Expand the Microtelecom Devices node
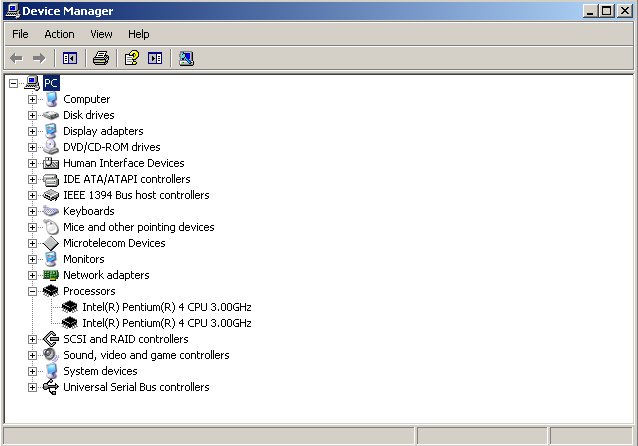Screen dimensions: 638x446 tap(32, 243)
